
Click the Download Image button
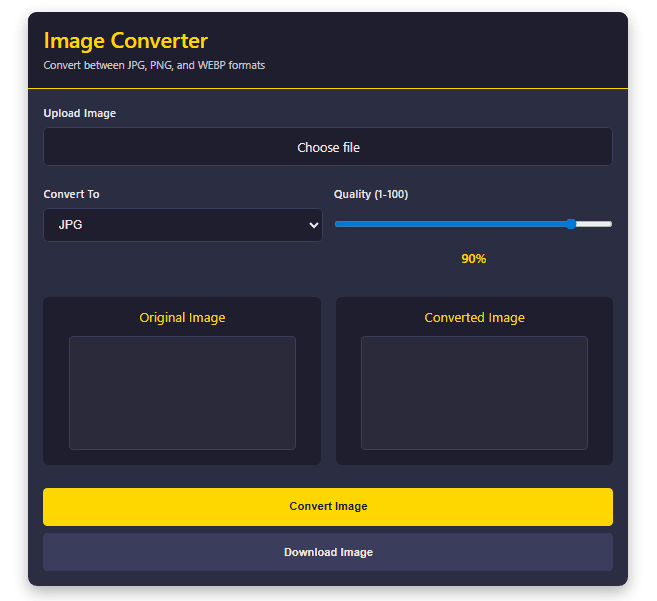click(x=328, y=552)
